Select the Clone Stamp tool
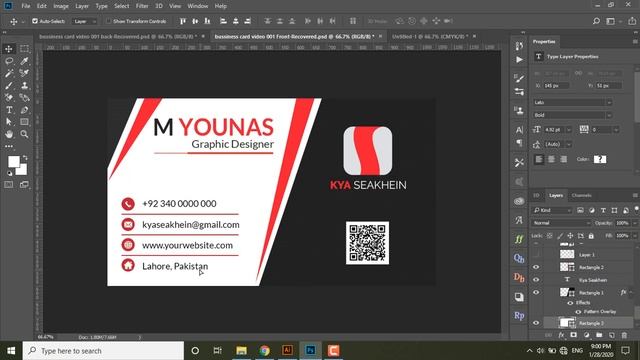This screenshot has width=640, height=360. click(24, 85)
